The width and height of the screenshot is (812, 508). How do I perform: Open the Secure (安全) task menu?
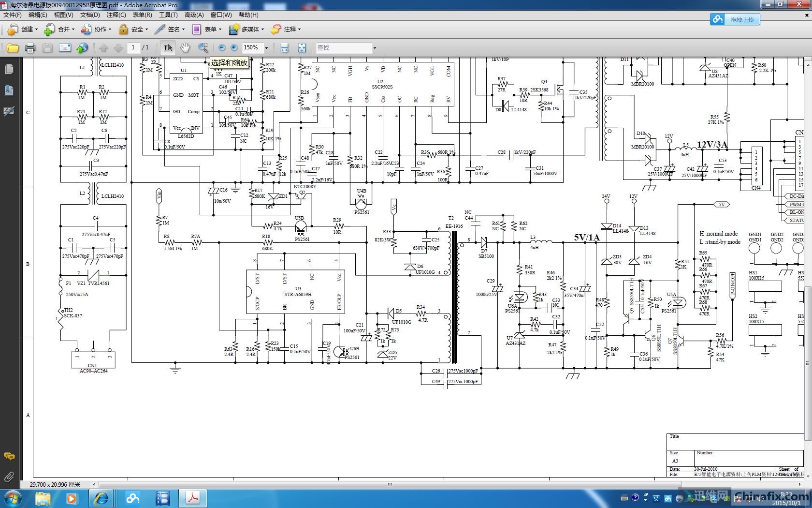tap(133, 30)
